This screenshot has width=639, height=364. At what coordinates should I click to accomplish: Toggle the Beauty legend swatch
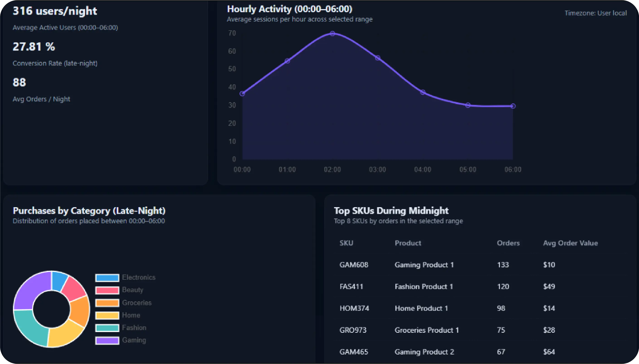click(x=107, y=290)
